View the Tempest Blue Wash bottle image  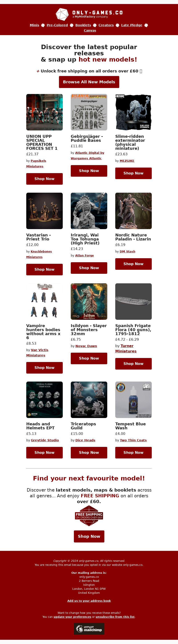(133, 400)
